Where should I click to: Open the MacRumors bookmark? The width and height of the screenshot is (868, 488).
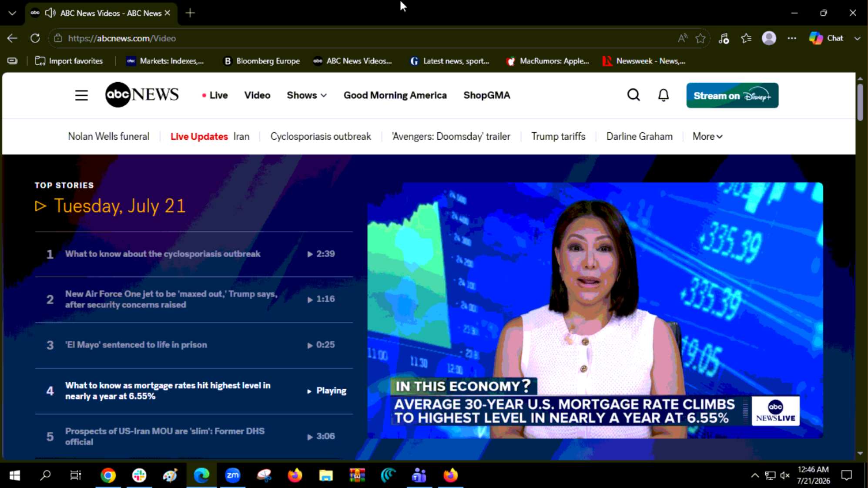point(547,61)
